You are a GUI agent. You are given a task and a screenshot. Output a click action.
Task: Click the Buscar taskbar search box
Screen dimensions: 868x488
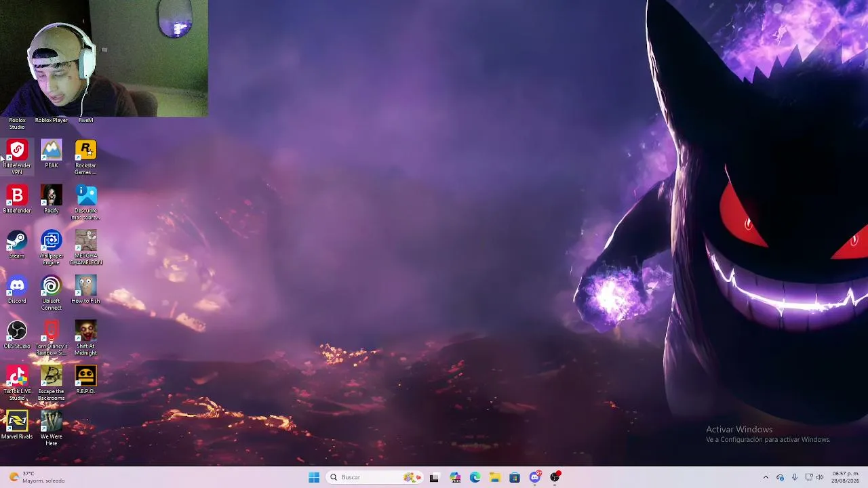(x=375, y=477)
